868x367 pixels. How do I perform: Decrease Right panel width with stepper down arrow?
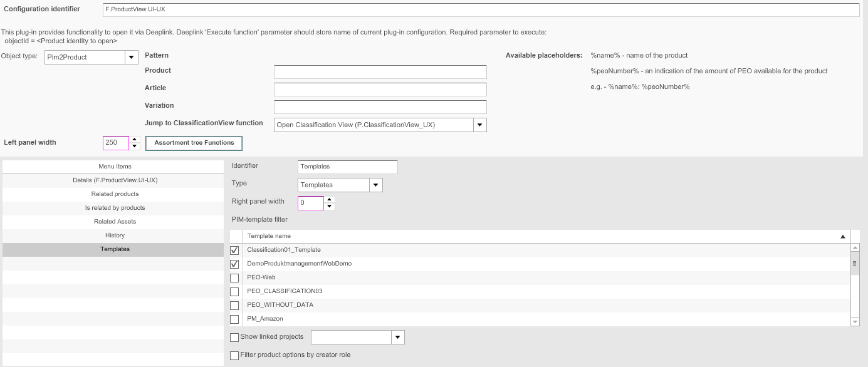pyautogui.click(x=330, y=206)
